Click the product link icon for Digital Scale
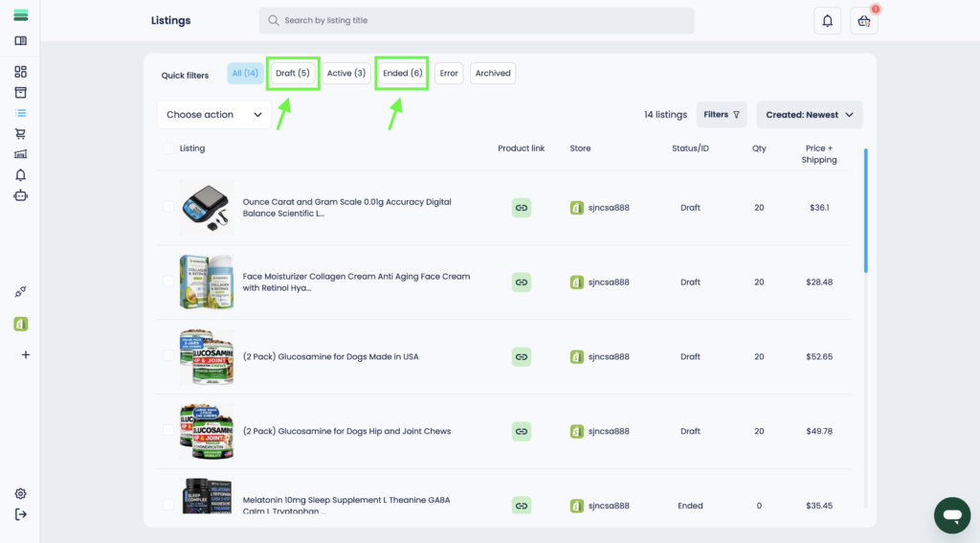The height and width of the screenshot is (543, 980). tap(521, 208)
